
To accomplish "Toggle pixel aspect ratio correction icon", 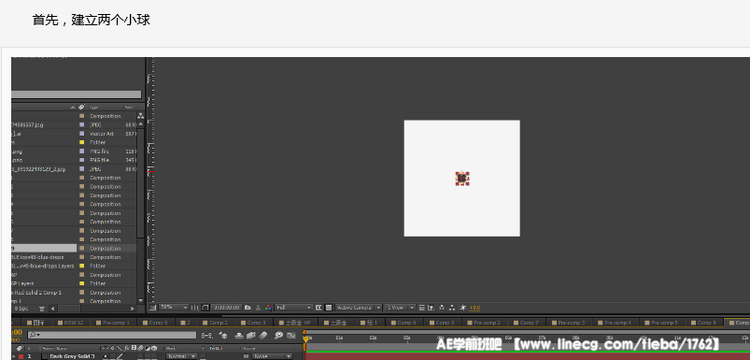I will pyautogui.click(x=422, y=307).
